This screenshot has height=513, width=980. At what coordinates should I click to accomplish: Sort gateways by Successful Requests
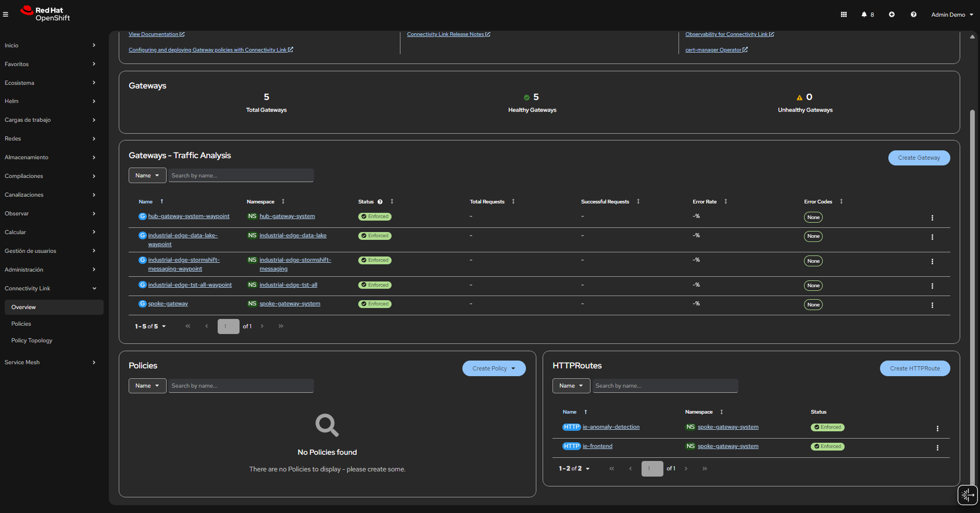pos(610,201)
